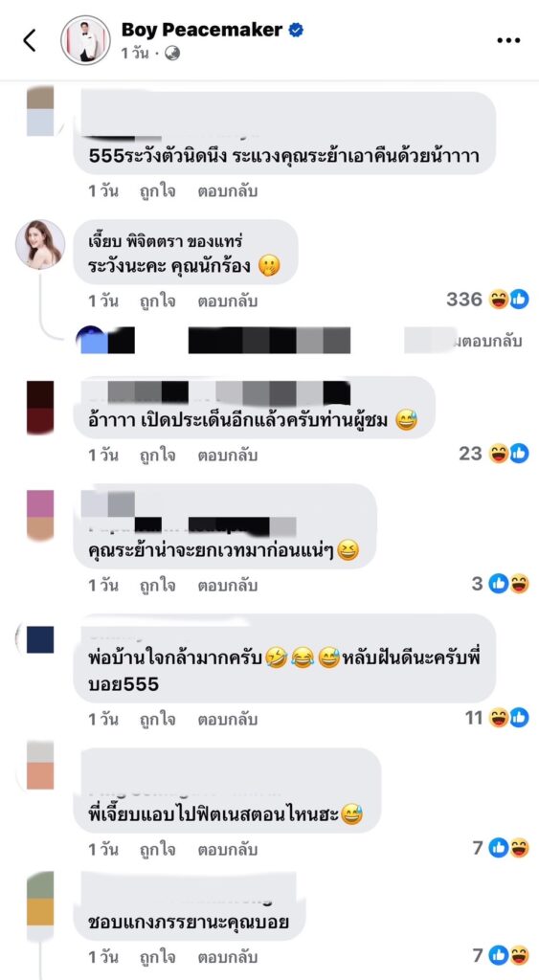The width and height of the screenshot is (539, 980).
Task: Tap the blue verified badge icon
Action: pos(296,30)
